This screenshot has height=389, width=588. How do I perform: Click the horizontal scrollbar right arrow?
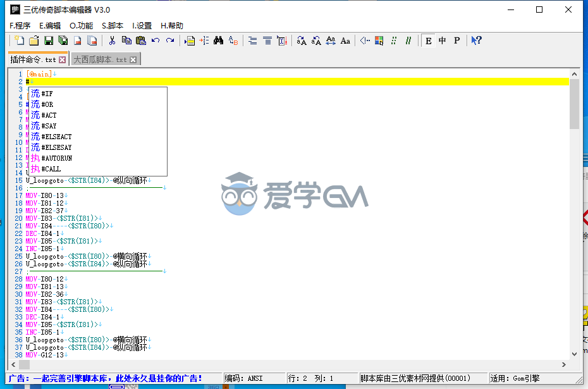[563, 364]
